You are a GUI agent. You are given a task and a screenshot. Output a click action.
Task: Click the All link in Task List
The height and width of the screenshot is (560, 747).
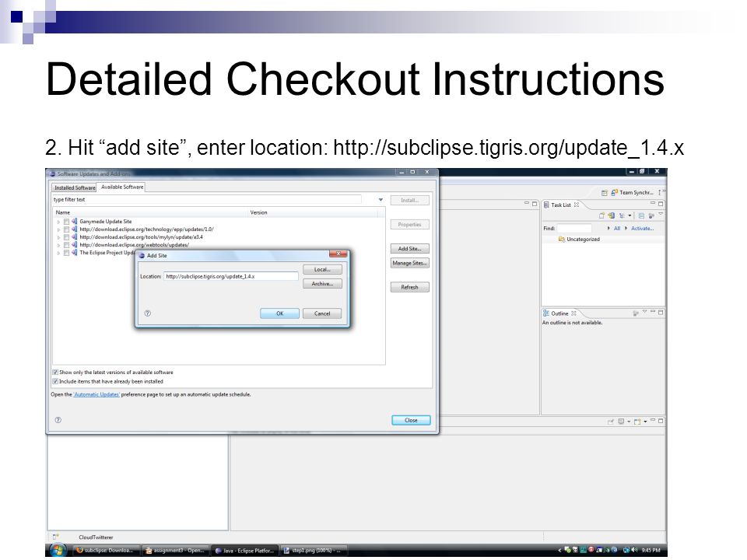click(x=617, y=229)
